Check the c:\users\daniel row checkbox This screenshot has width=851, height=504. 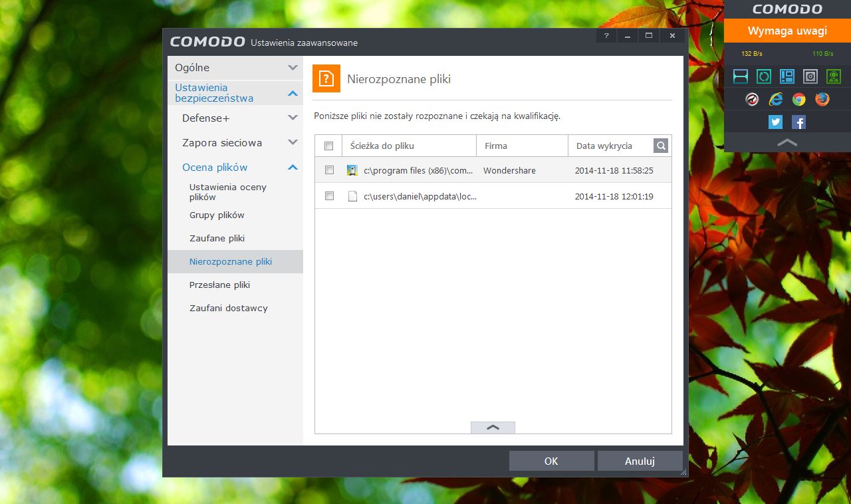[329, 196]
